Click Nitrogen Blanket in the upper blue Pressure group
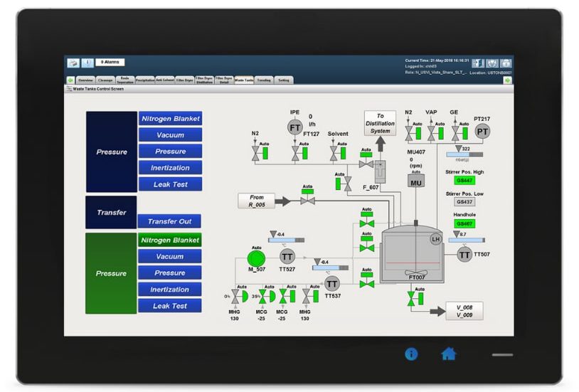This screenshot has width=579, height=392. tap(170, 119)
